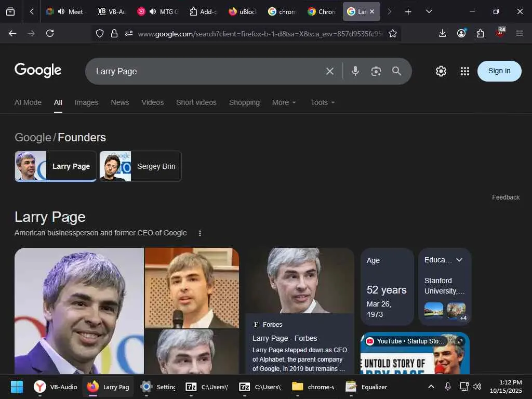Click the Firefox View icon
532x399 pixels.
[x=10, y=12]
